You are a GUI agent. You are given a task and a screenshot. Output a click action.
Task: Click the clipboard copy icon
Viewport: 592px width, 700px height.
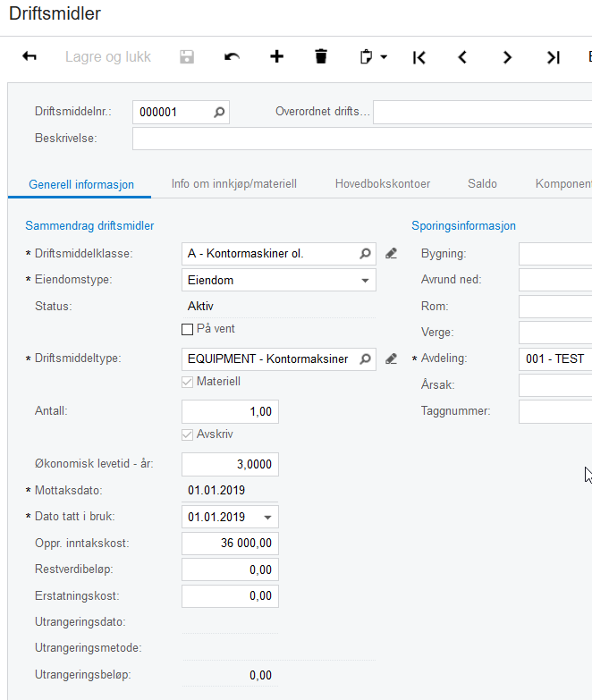(366, 56)
